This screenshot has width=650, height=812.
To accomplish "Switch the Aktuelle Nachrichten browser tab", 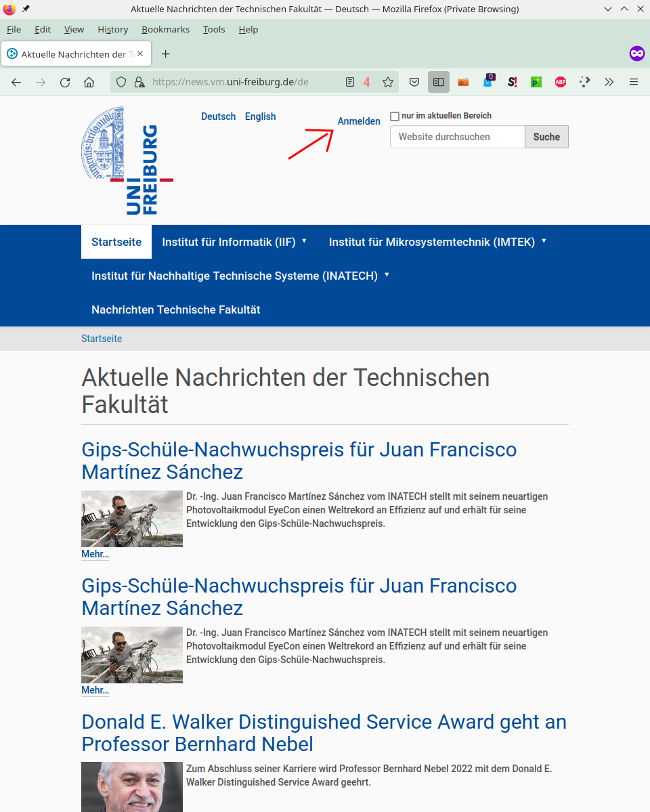I will coord(76,54).
